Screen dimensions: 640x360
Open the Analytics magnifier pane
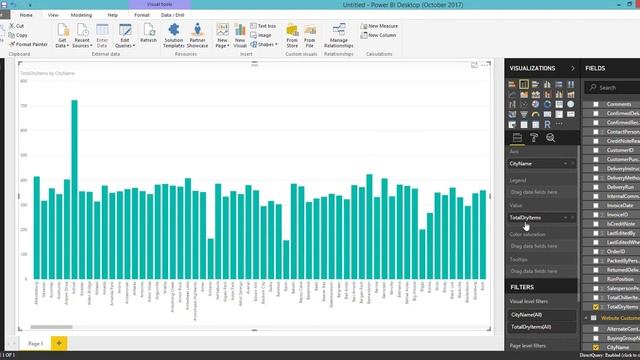coord(551,138)
